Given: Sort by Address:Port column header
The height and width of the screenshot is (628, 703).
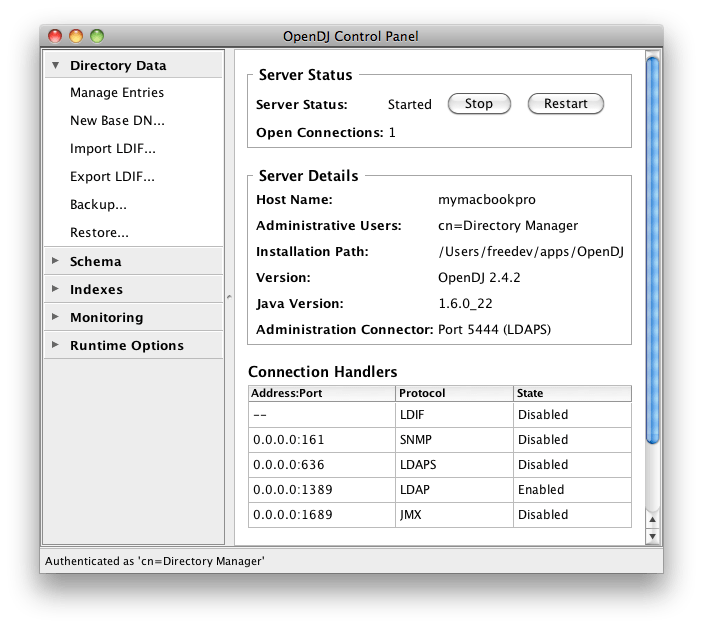Looking at the screenshot, I should point(322,393).
